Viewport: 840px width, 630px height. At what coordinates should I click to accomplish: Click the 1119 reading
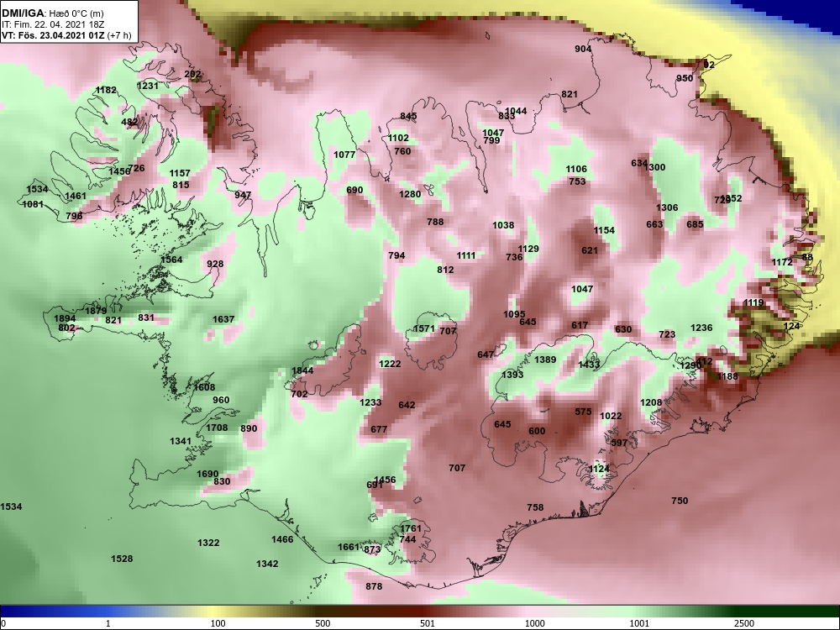(x=753, y=302)
